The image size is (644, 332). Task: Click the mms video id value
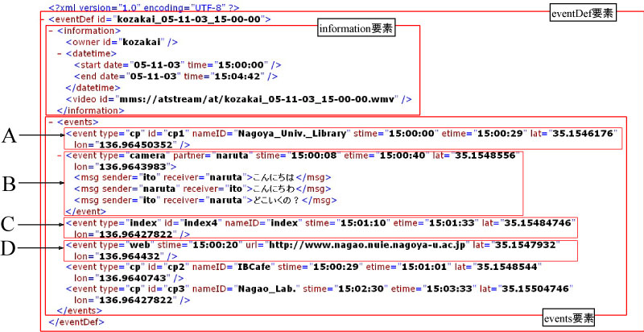[x=265, y=99]
